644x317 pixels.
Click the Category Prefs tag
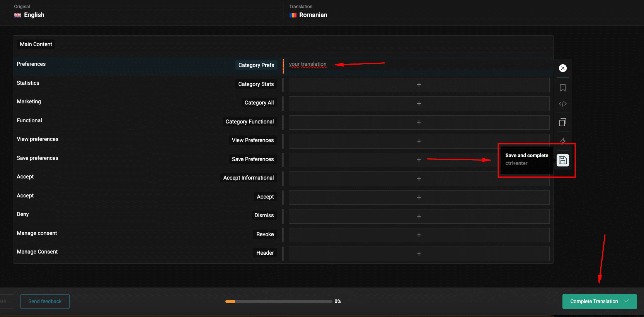[x=256, y=65]
